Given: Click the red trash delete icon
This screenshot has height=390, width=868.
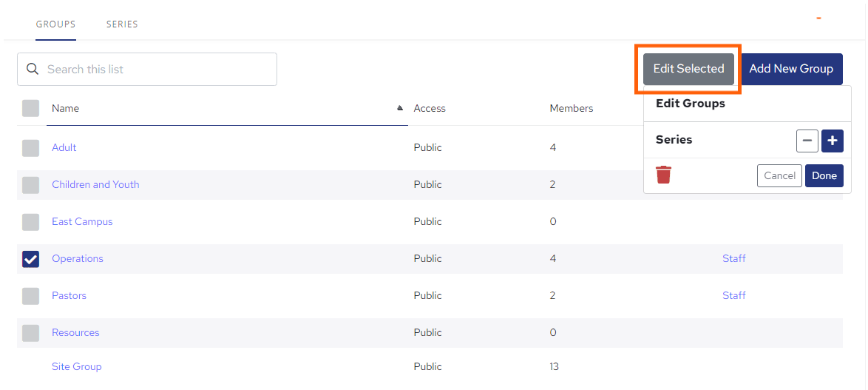Looking at the screenshot, I should [x=663, y=175].
